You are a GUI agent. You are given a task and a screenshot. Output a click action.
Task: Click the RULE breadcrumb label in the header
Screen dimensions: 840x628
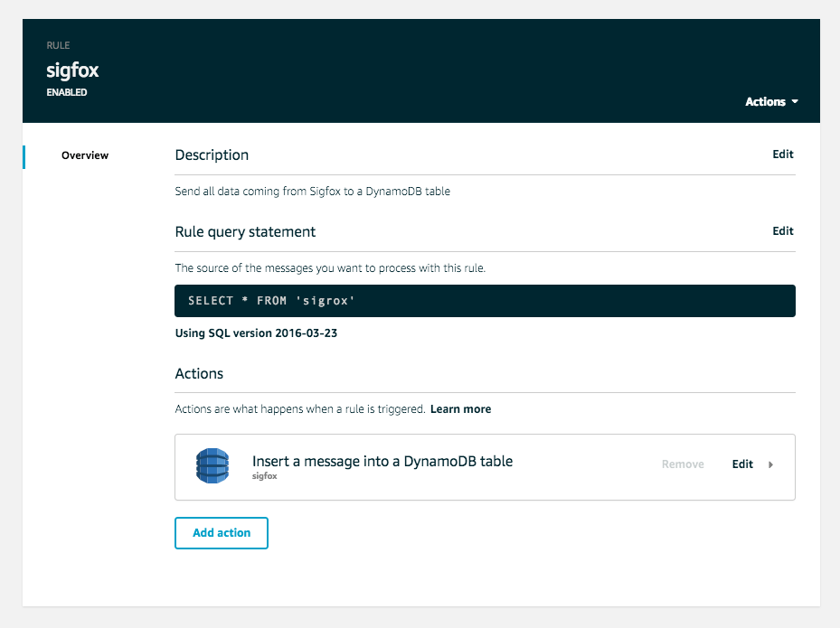57,44
